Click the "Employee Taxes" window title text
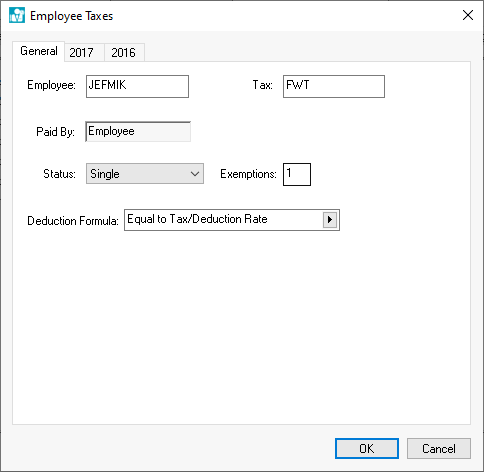 point(71,16)
